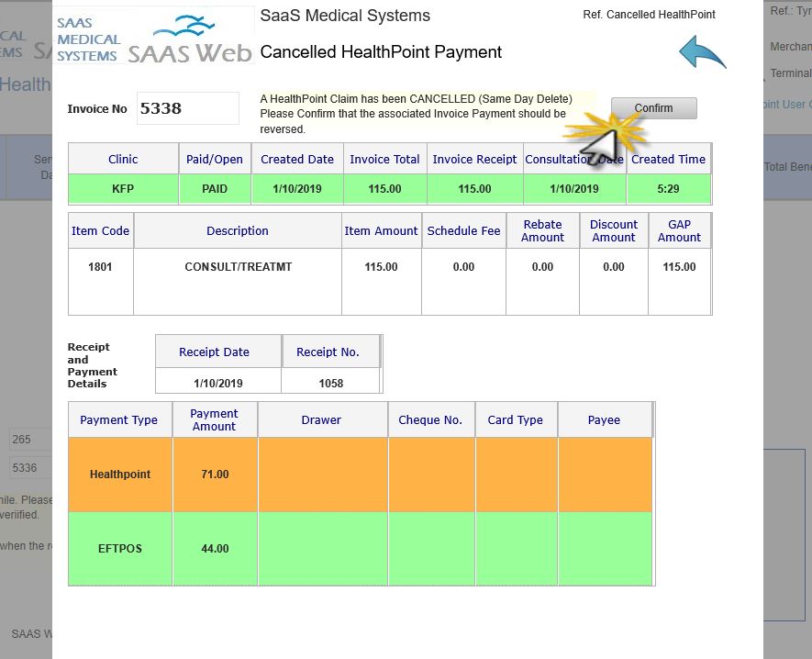Select the Drawer column header

(322, 419)
